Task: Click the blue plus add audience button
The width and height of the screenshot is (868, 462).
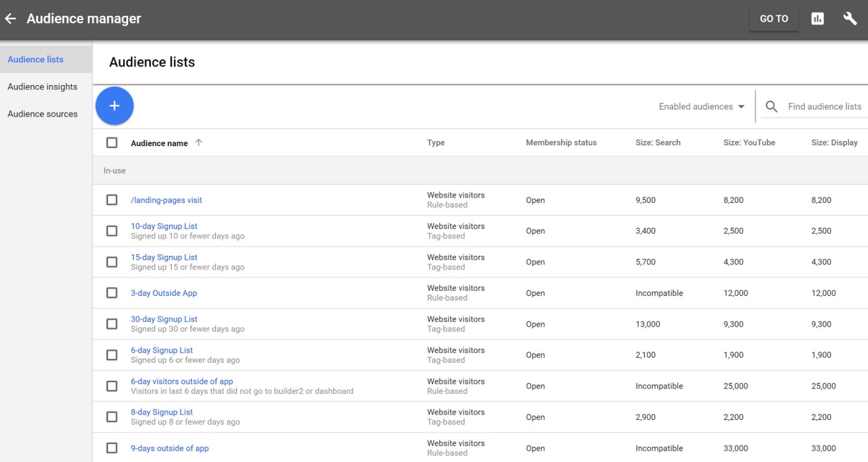Action: pos(114,106)
